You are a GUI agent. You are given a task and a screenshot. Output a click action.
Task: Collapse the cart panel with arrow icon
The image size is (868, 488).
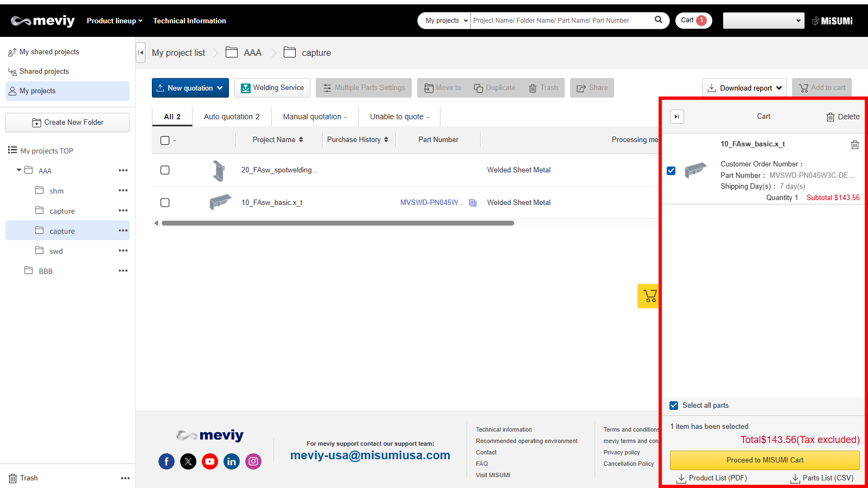[x=676, y=117]
